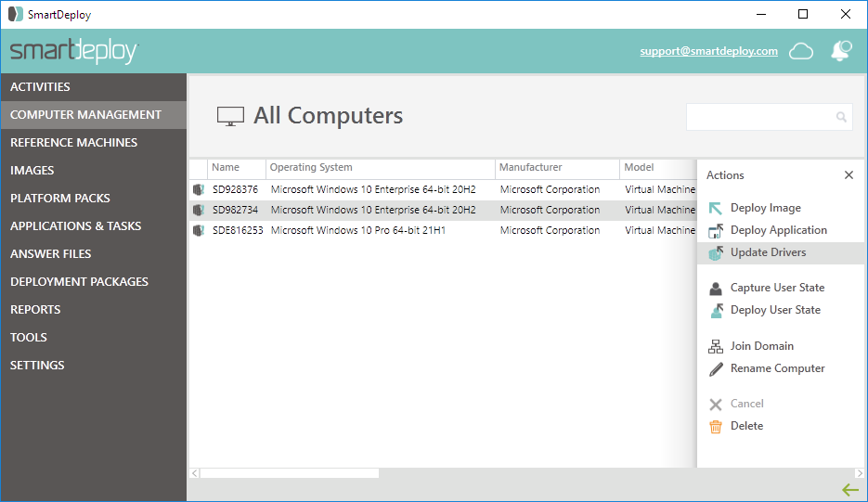Viewport: 868px width, 502px height.
Task: Click Virtual Machine cell for SD928376
Action: click(660, 190)
